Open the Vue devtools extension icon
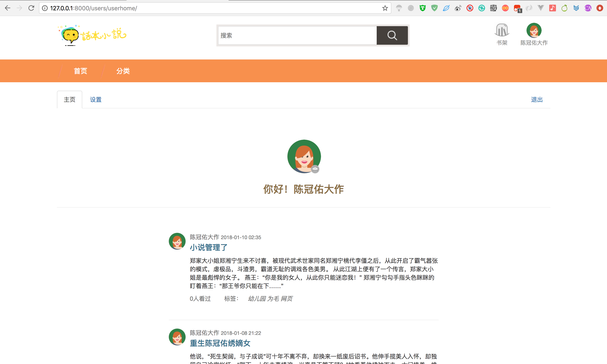The height and width of the screenshot is (364, 607). coord(541,8)
